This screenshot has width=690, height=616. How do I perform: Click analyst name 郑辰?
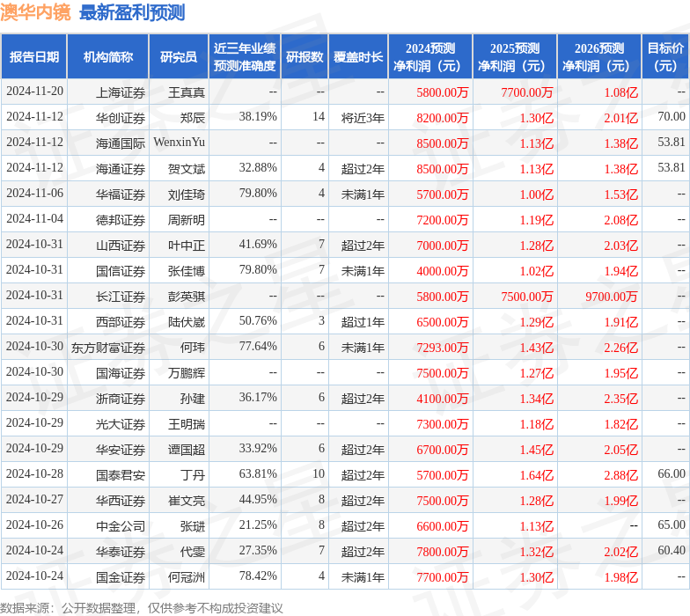click(192, 118)
